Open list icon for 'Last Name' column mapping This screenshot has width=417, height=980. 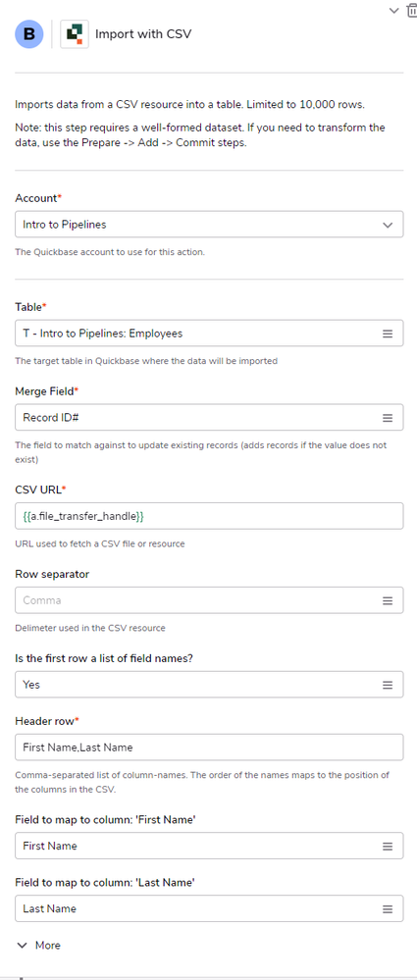[388, 908]
